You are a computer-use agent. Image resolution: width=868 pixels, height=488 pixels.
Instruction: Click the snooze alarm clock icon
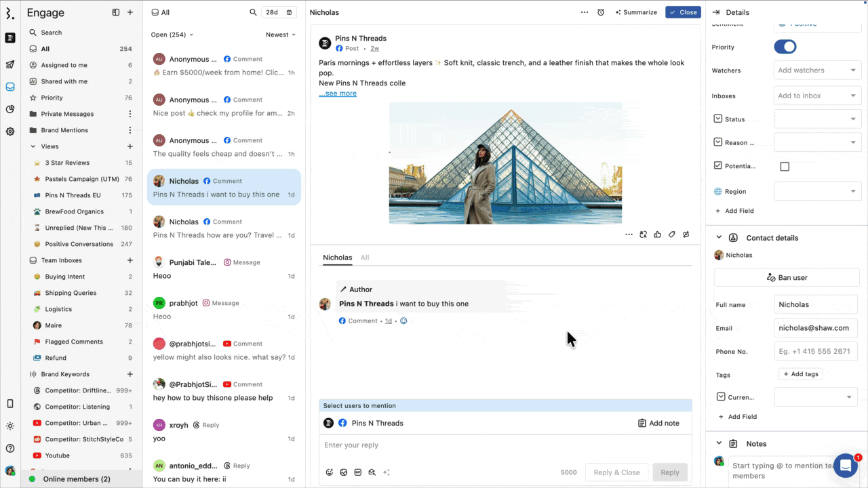click(601, 12)
